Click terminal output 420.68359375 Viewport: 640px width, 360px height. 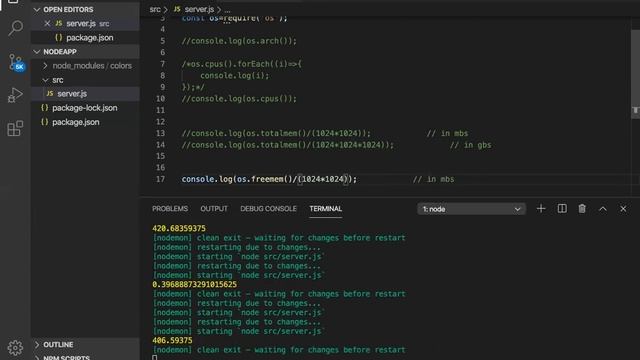pyautogui.click(x=179, y=228)
